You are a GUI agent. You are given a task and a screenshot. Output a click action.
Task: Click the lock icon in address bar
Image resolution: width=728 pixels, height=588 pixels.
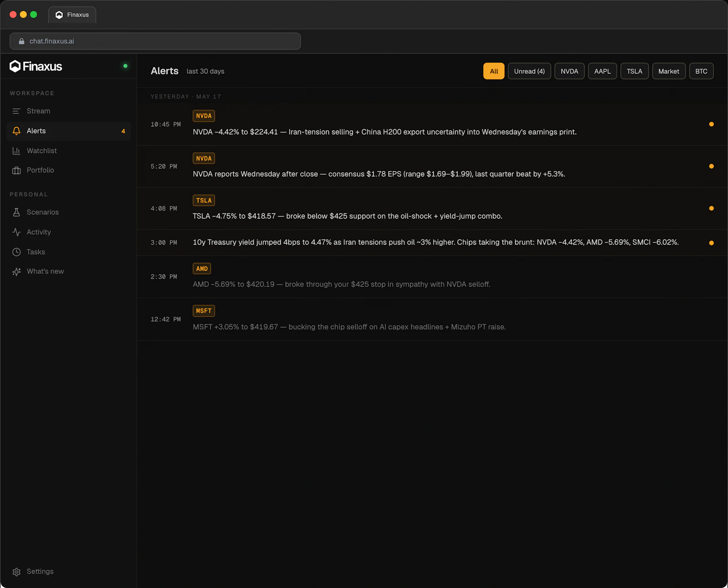coord(21,41)
